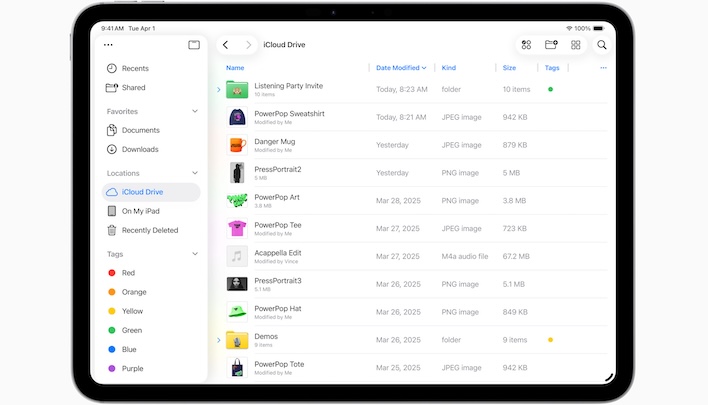
Task: Create a new folder with toolbar icon
Action: [551, 45]
